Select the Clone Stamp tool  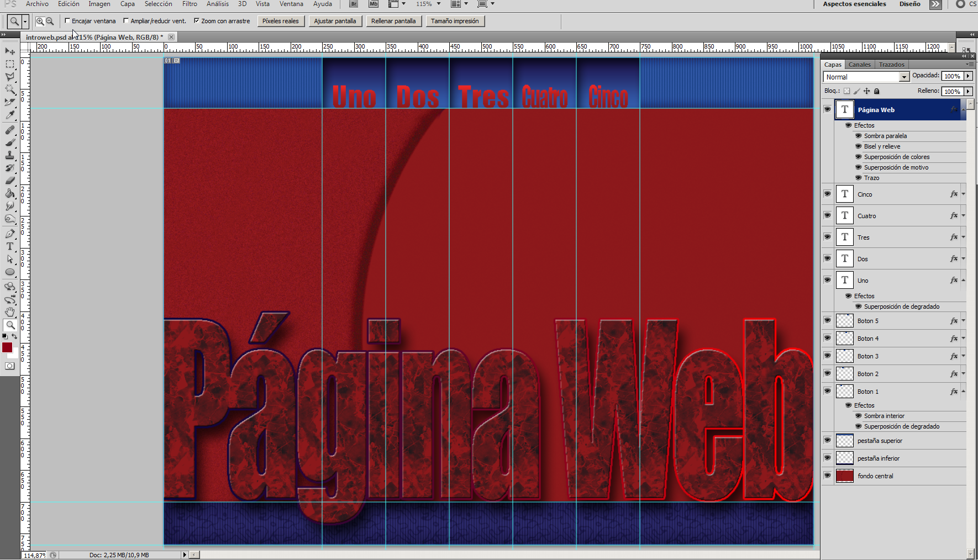click(10, 155)
